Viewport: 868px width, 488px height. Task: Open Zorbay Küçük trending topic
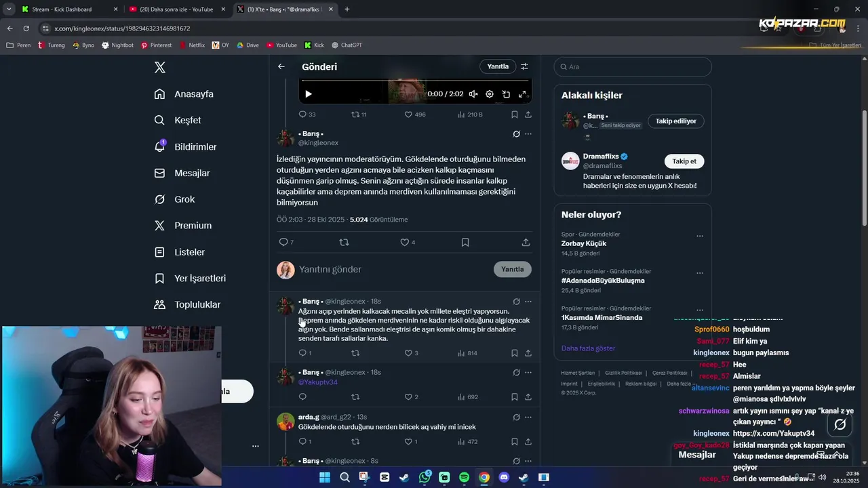pyautogui.click(x=584, y=243)
